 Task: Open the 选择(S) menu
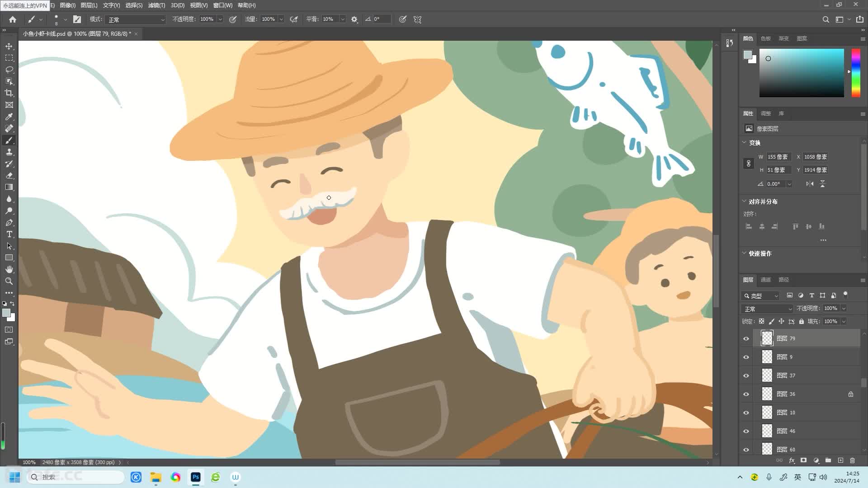tap(134, 5)
